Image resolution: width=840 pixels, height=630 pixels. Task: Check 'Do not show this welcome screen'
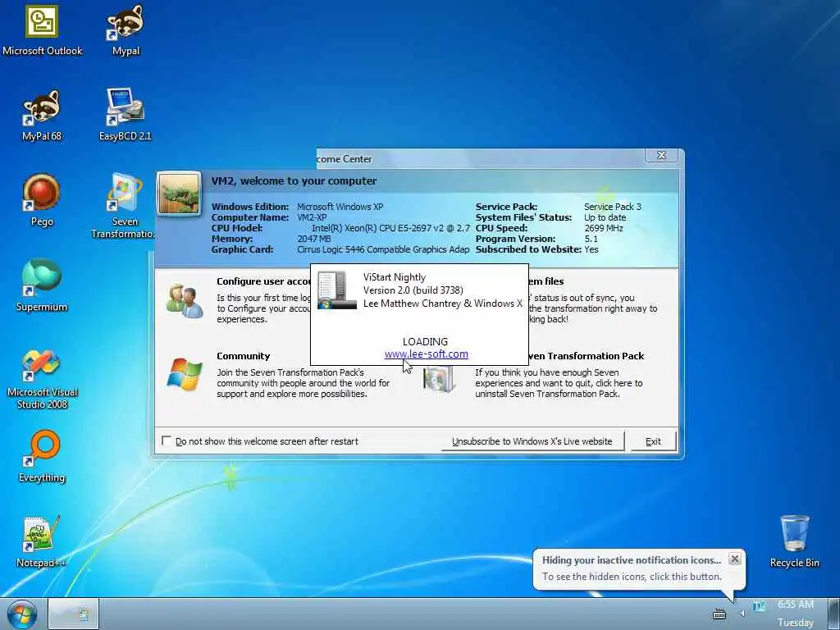[167, 441]
